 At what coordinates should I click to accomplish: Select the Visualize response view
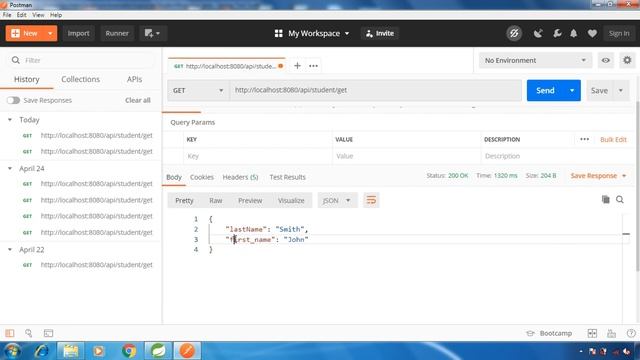[x=291, y=200]
